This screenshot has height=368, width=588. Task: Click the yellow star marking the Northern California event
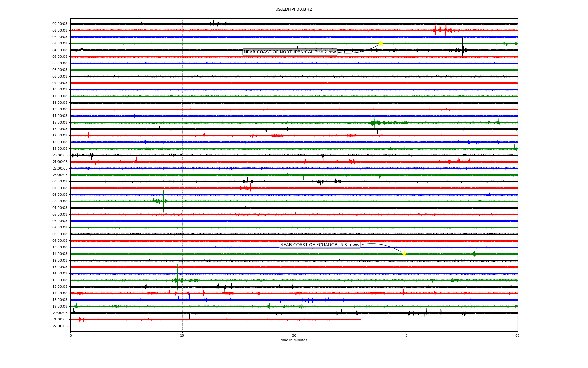(381, 43)
